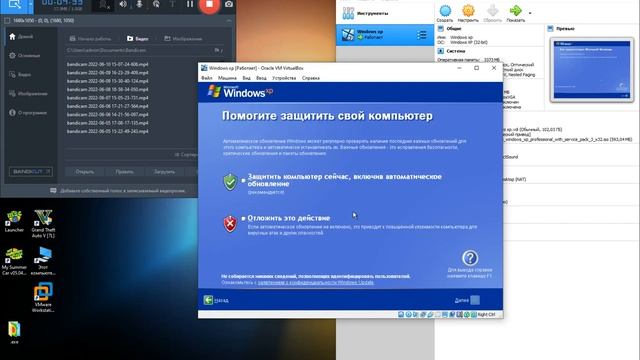Click Create new machine icon in VirtualBox
640x360 pixels.
click(445, 13)
